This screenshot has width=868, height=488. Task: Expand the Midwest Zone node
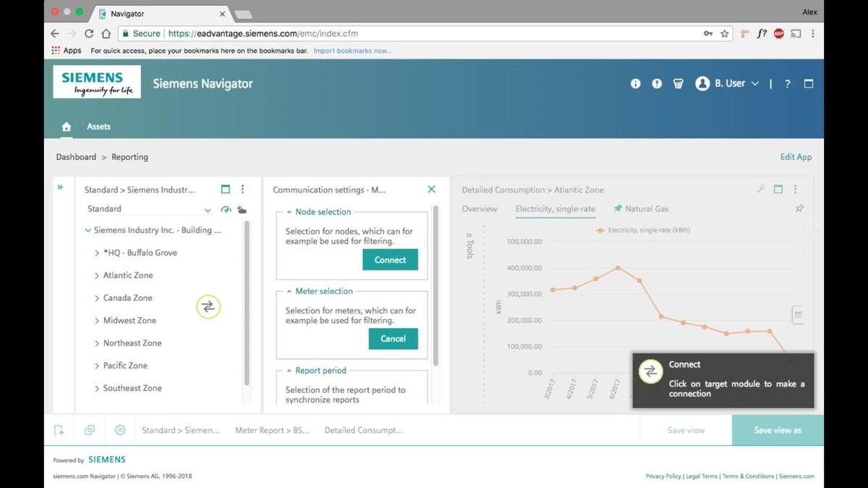[97, 320]
